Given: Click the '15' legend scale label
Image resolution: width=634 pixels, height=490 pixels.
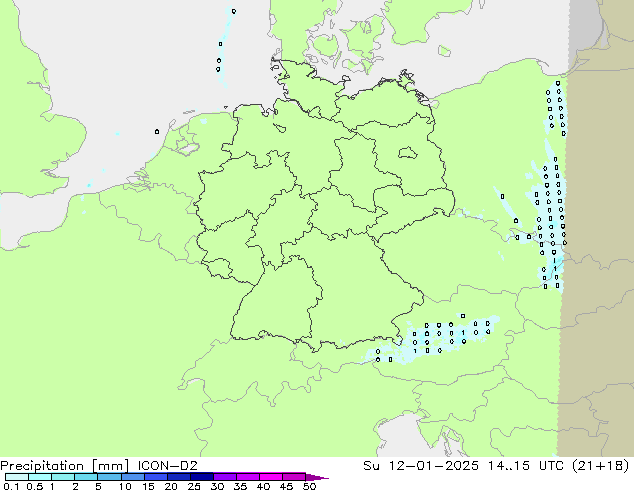Looking at the screenshot, I should coord(148,486).
